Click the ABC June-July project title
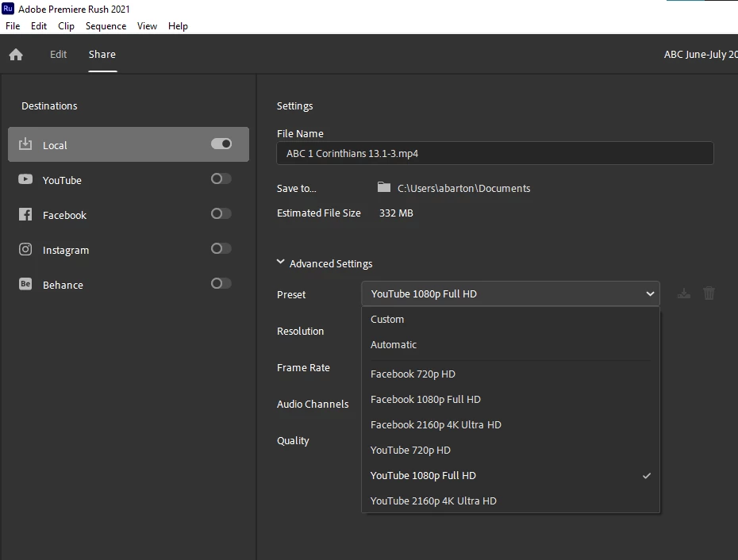The width and height of the screenshot is (738, 560). [x=701, y=54]
